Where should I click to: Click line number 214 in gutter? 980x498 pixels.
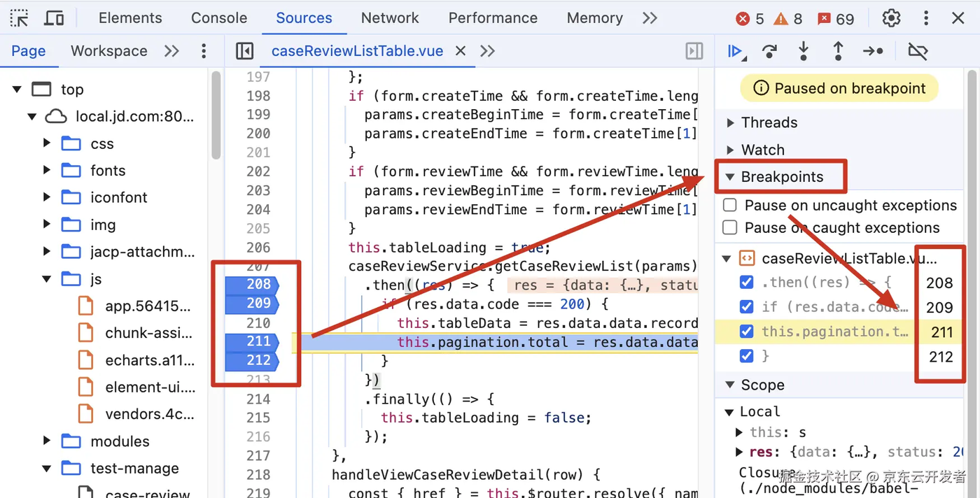click(x=258, y=399)
